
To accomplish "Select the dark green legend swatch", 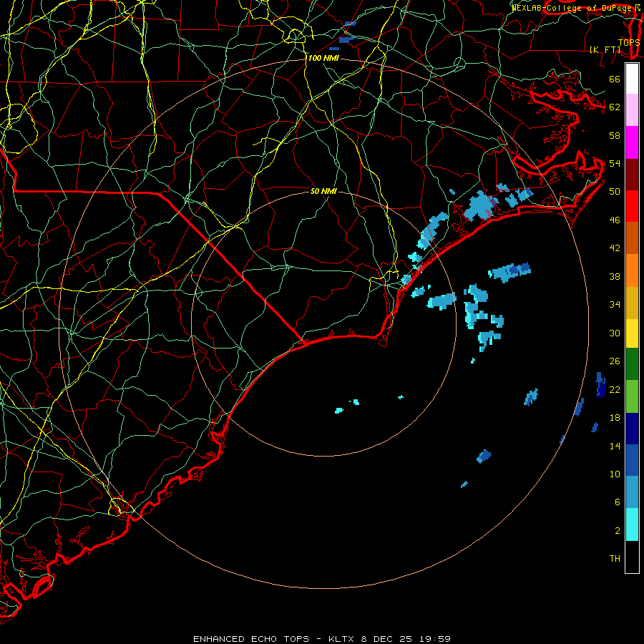I will click(632, 364).
